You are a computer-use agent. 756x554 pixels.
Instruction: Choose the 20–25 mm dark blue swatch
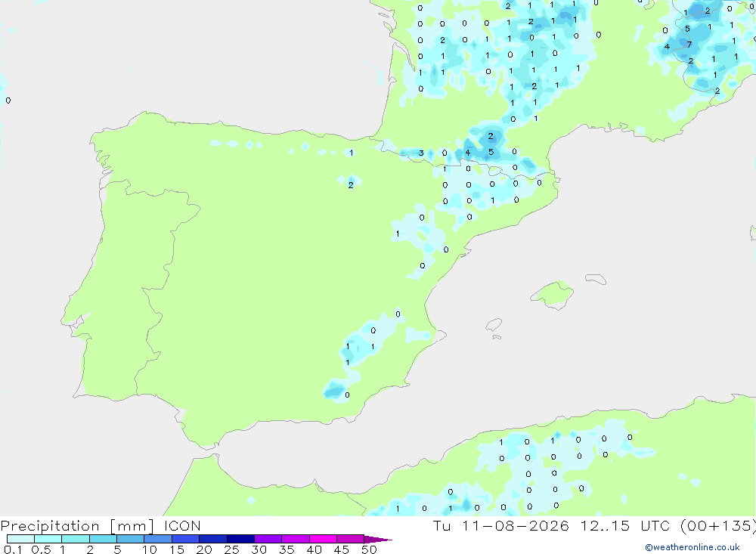click(x=213, y=539)
